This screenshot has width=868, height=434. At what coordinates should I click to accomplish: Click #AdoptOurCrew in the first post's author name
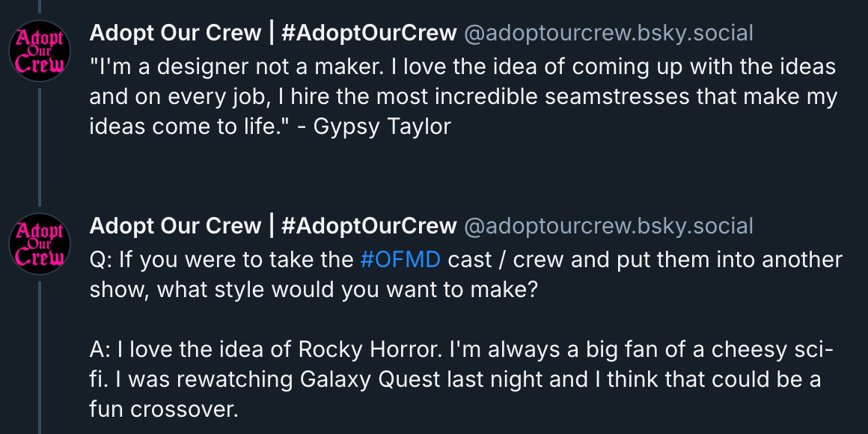369,33
